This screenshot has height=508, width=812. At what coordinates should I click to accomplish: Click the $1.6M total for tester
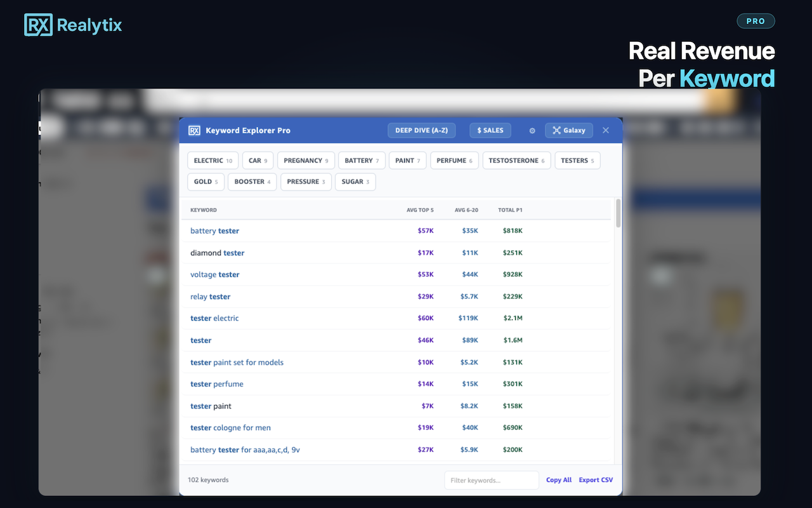pos(513,340)
